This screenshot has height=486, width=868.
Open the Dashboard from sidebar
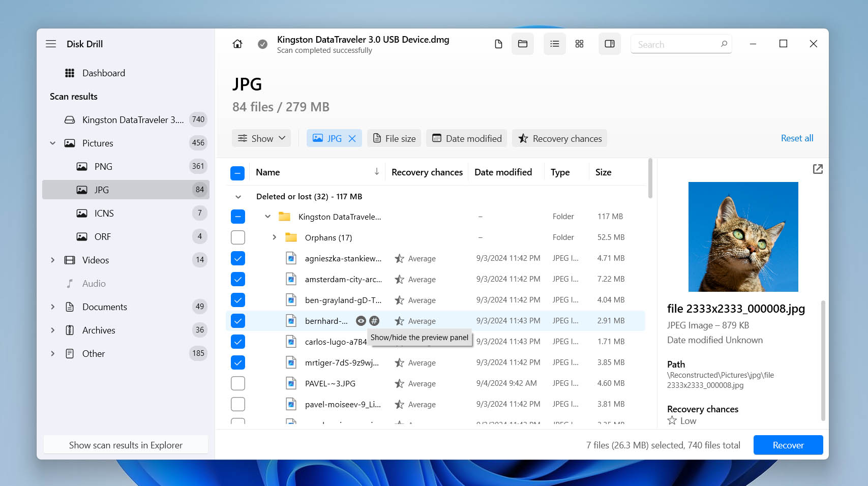[104, 73]
